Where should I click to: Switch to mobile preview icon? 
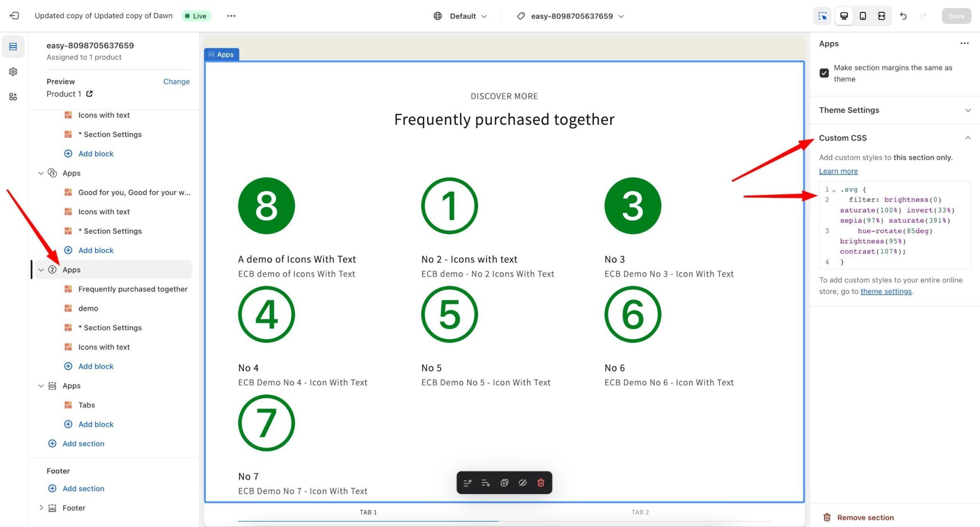pos(863,16)
